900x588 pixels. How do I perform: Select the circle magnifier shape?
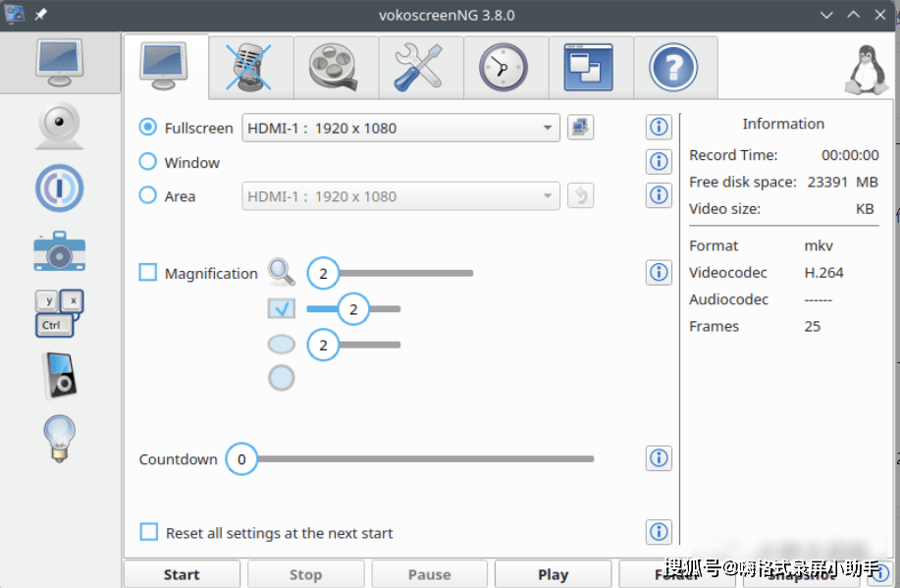point(282,378)
